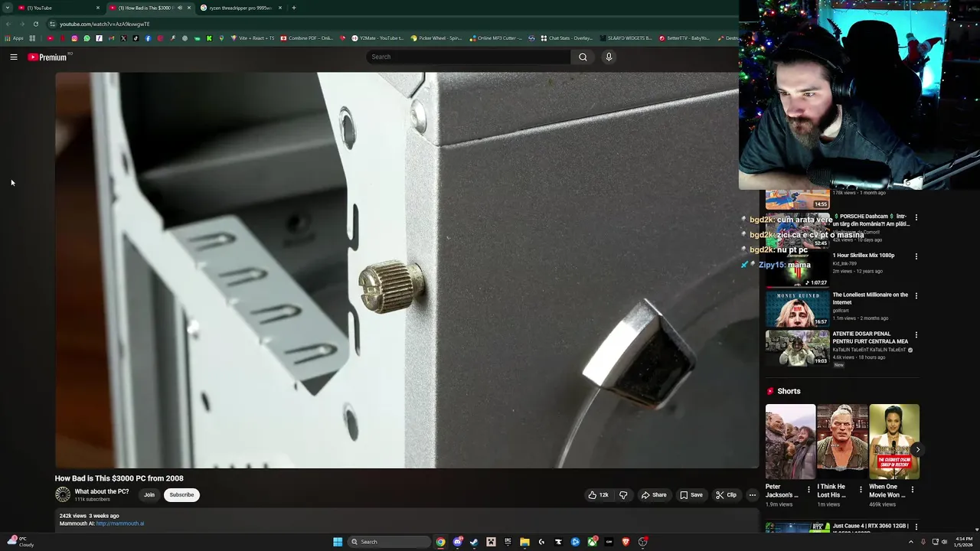
Task: Open options menu for the Just Cause 4 RTX 3060 video
Action: (x=916, y=527)
